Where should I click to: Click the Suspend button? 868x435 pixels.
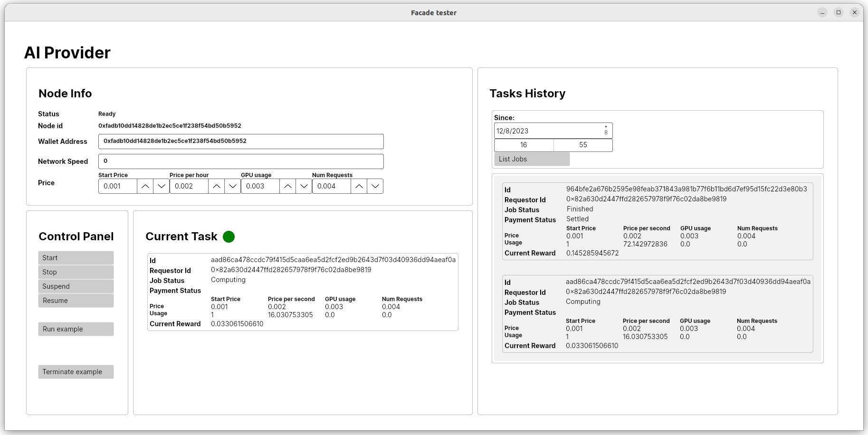tap(76, 286)
